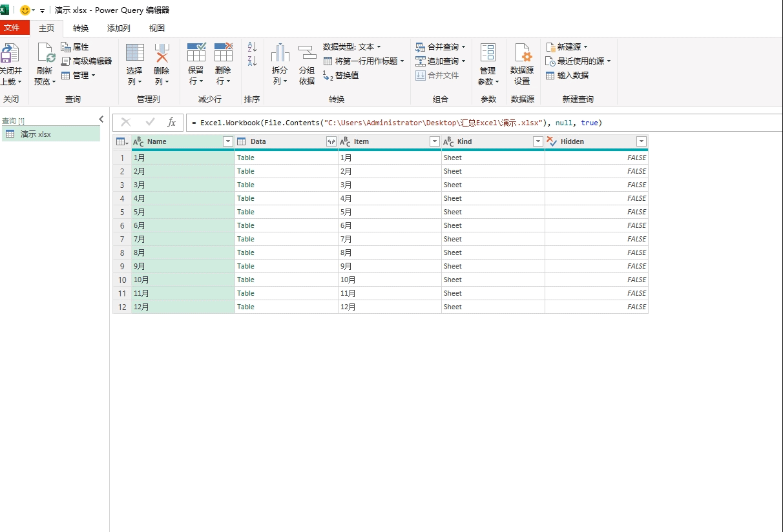Click the Name column ABC type icon
The height and width of the screenshot is (532, 783).
point(138,141)
